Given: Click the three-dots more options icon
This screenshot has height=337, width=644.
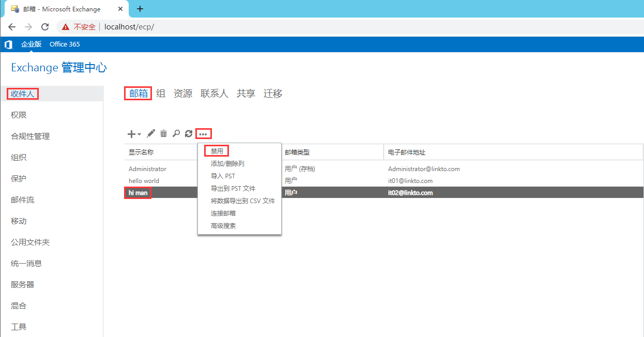Looking at the screenshot, I should tap(203, 134).
